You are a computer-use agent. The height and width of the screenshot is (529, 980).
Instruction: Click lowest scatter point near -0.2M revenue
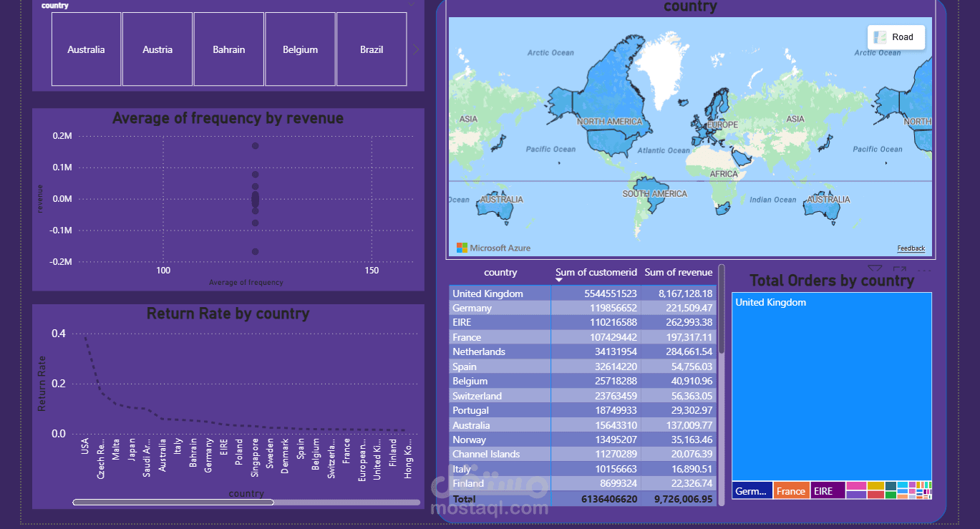pos(255,251)
